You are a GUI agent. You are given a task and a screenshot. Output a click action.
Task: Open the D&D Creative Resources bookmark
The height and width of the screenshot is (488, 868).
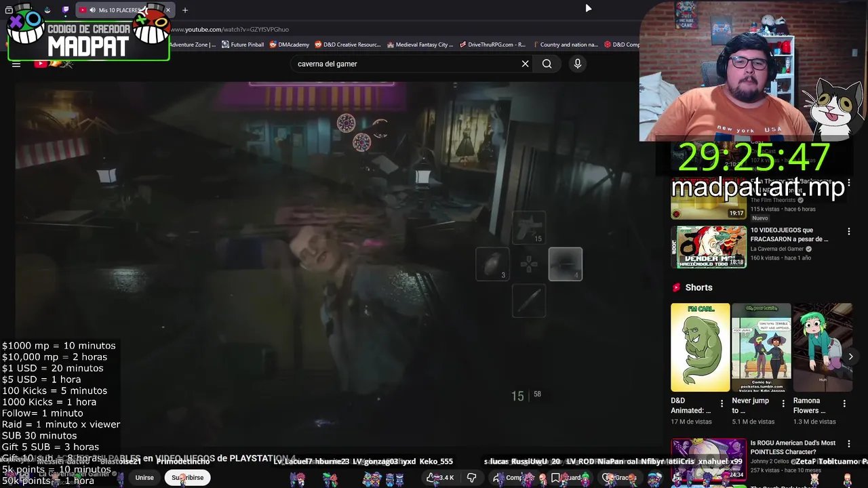[348, 45]
